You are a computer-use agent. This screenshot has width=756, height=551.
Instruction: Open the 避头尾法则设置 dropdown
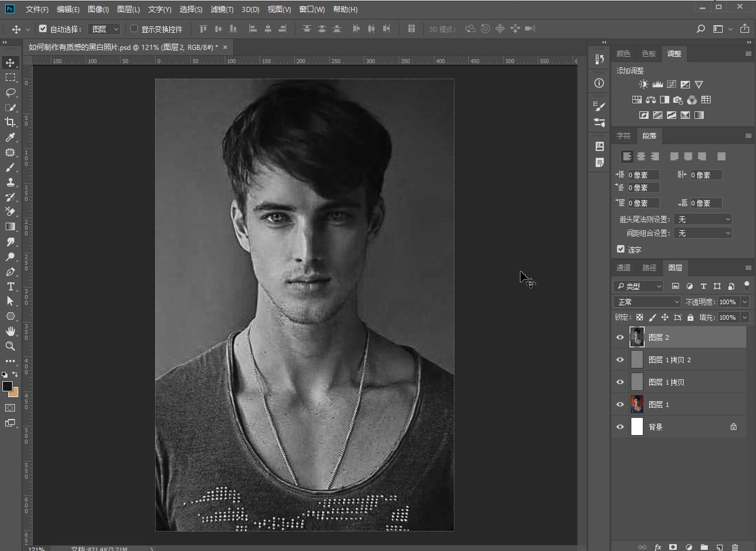[x=703, y=219]
